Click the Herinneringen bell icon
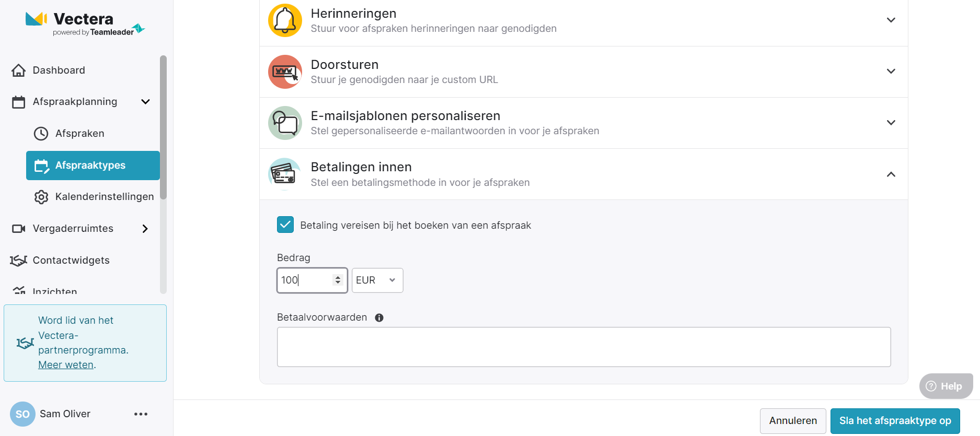This screenshot has width=980, height=436. (285, 20)
